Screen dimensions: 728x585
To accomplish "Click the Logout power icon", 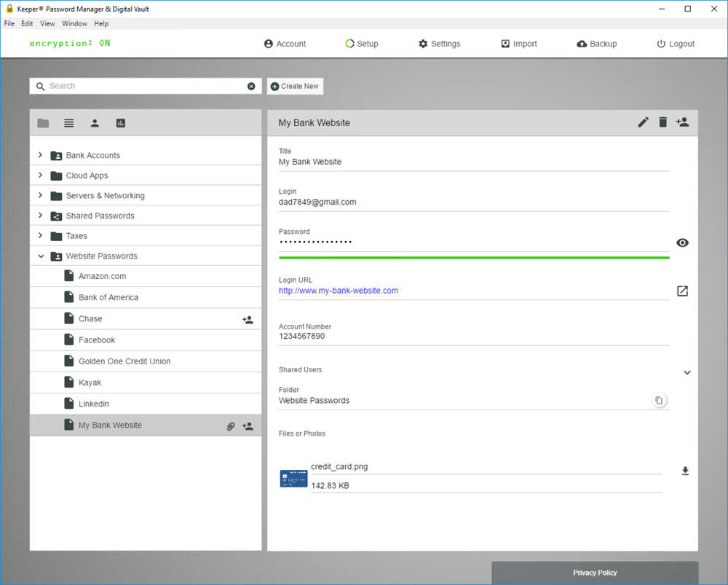I will click(x=661, y=44).
